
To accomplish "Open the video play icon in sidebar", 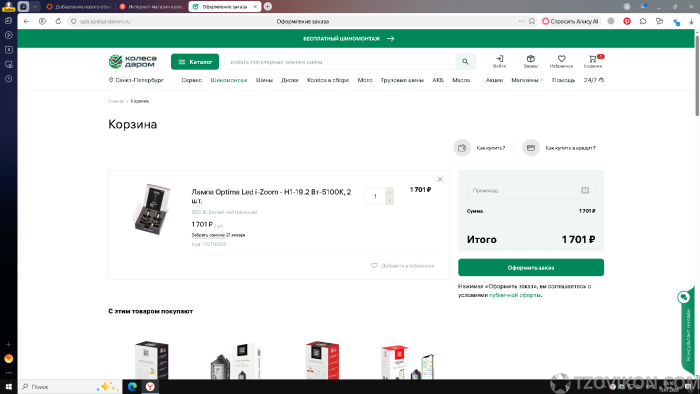I will 8,35.
